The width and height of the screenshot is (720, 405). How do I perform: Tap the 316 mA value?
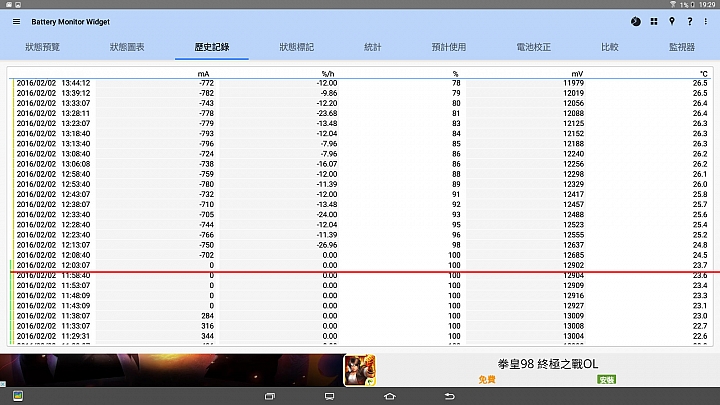click(x=208, y=326)
